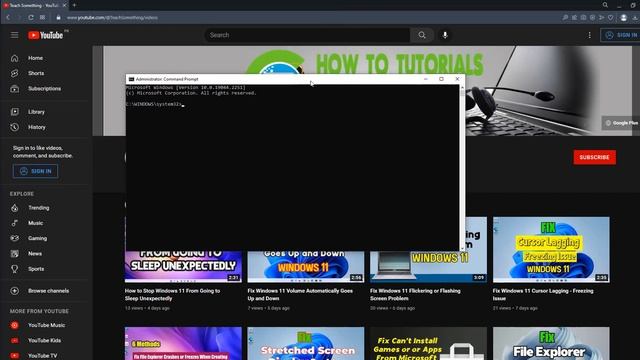The image size is (640, 360).
Task: Open browser profile avatar icon
Action: point(623,18)
